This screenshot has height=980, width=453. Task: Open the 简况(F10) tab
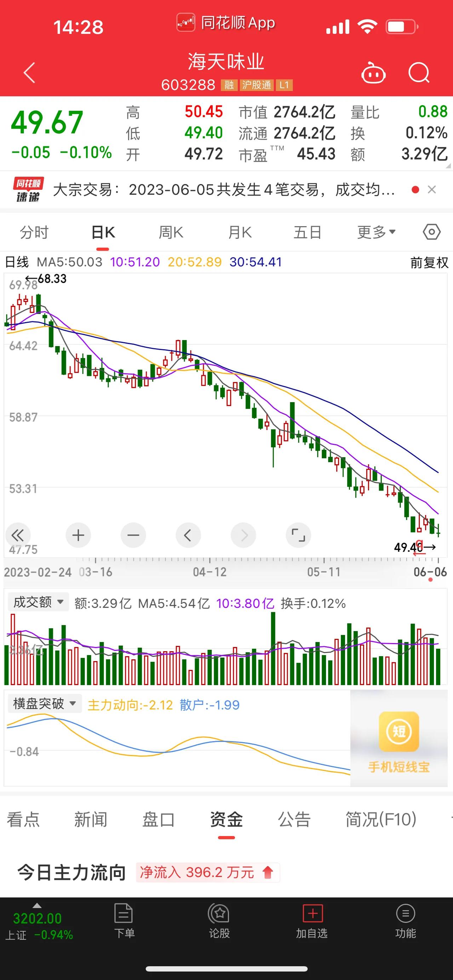click(381, 819)
